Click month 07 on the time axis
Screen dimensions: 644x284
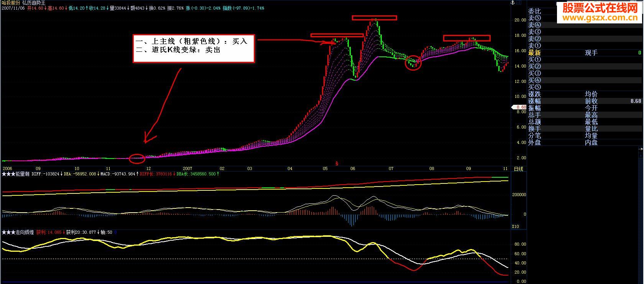(391, 168)
